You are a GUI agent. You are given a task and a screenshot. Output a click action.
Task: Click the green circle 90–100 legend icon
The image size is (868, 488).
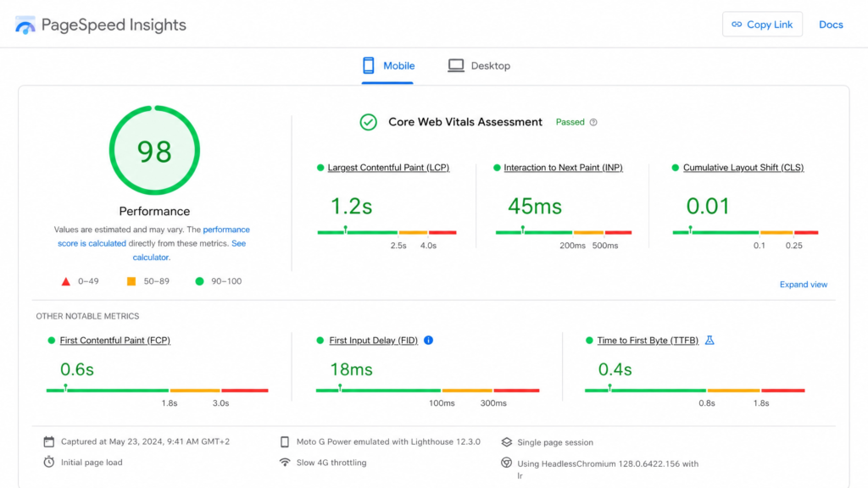[x=199, y=281]
